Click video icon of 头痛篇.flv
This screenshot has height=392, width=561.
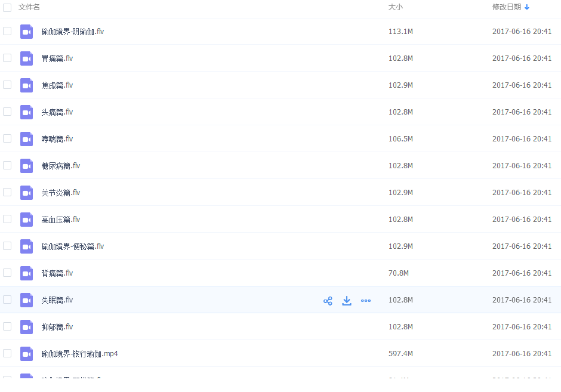pos(26,112)
